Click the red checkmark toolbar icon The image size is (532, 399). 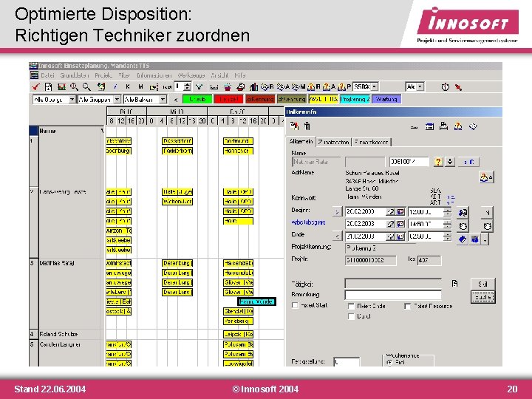[x=35, y=87]
